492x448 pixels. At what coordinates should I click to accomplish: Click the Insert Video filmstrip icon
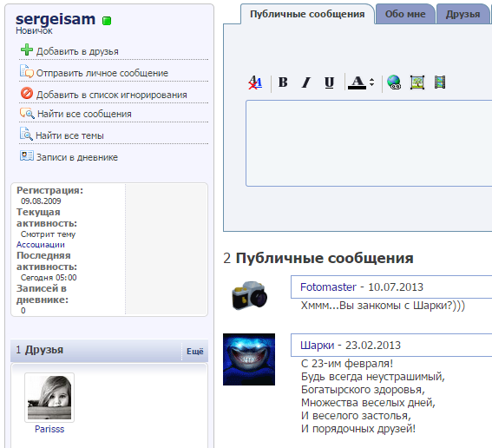(x=440, y=82)
